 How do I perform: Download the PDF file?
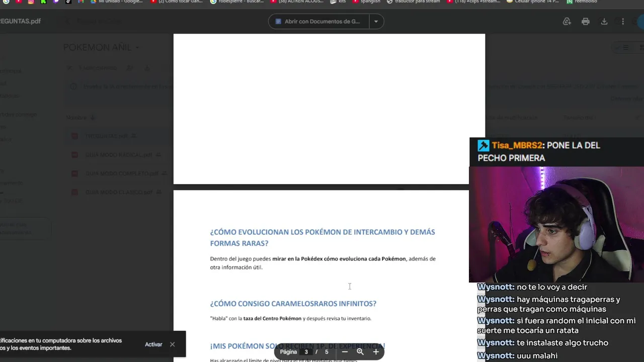[604, 22]
